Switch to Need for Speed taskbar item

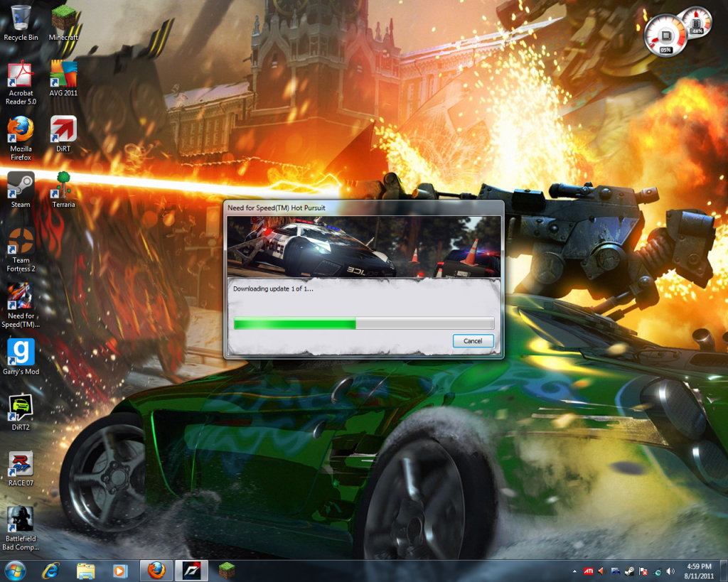coord(191,570)
